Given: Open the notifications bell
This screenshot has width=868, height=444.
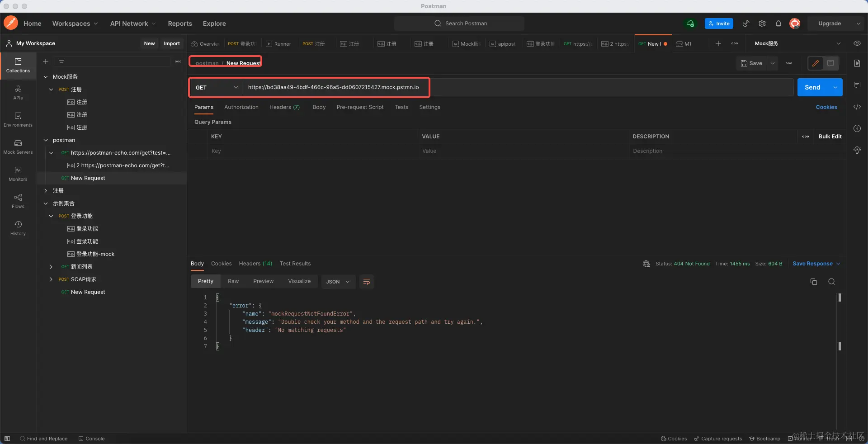Looking at the screenshot, I should point(778,24).
